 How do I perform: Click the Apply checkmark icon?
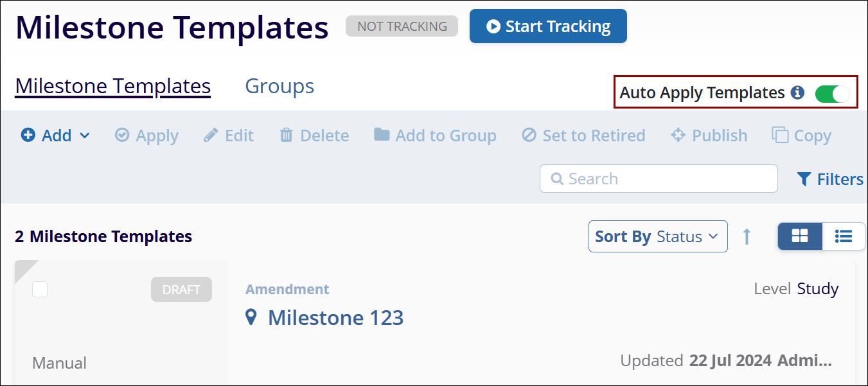(122, 136)
